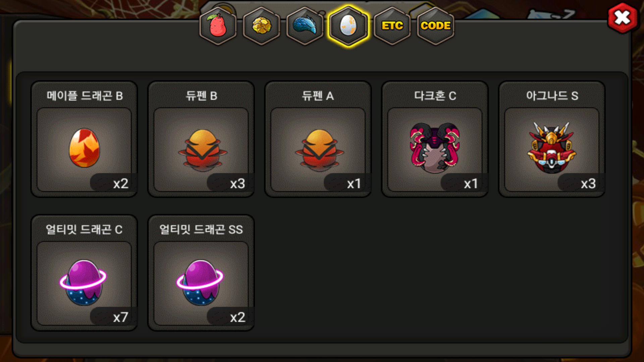
Task: Open the ETC tab
Action: point(392,26)
